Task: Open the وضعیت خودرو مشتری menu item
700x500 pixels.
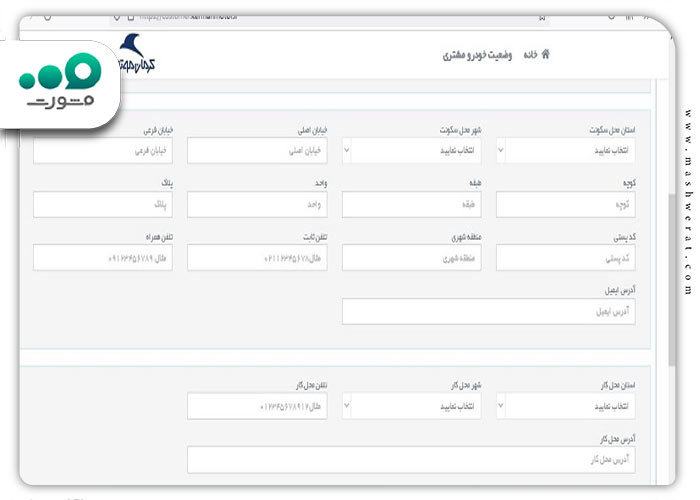Action: (477, 55)
